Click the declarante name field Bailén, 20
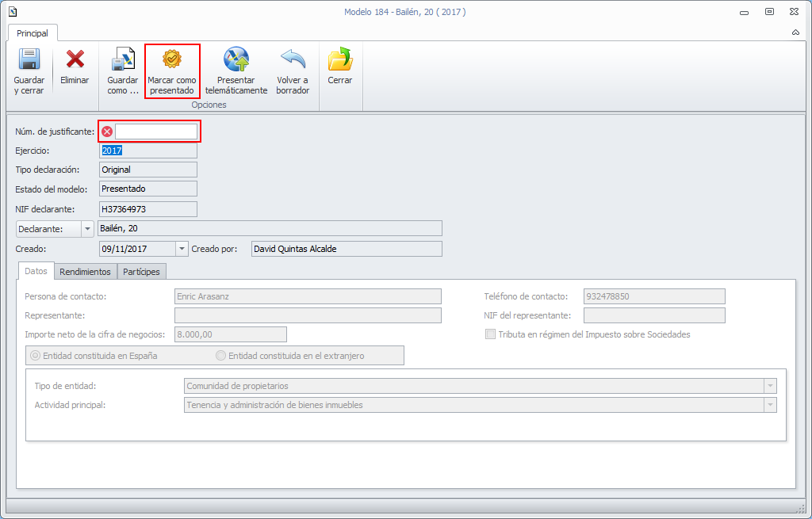The width and height of the screenshot is (812, 519). point(270,228)
